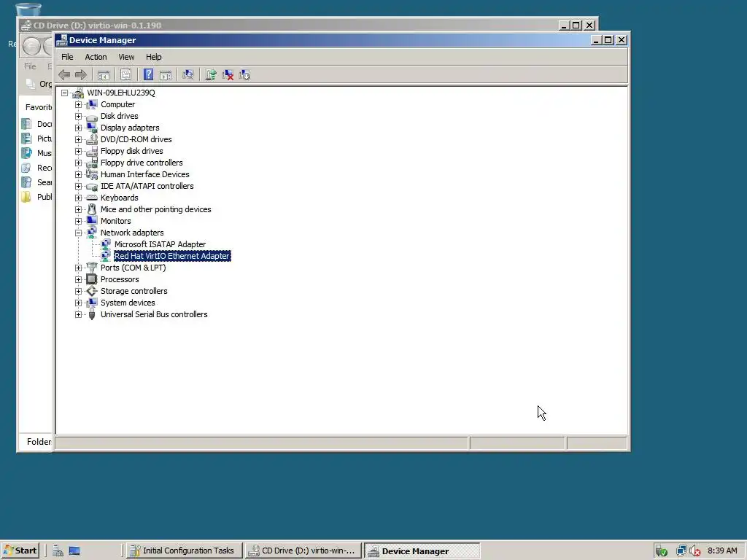The width and height of the screenshot is (747, 560).
Task: Select the System devices category
Action: click(x=128, y=303)
